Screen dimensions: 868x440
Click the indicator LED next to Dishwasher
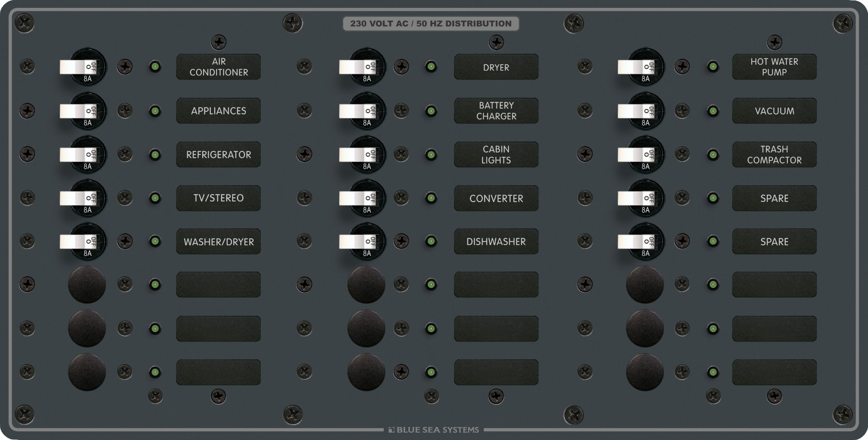(x=431, y=241)
